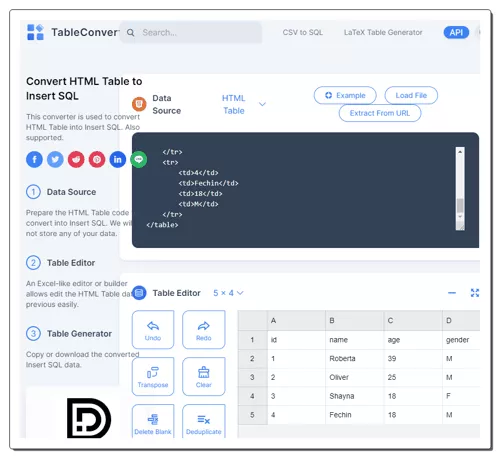500x458 pixels.
Task: Select column B header
Action: tap(355, 320)
